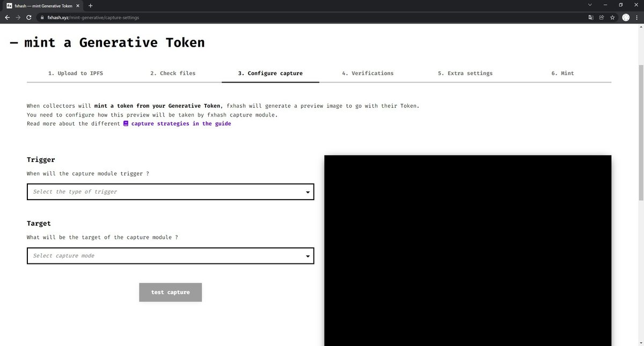This screenshot has width=644, height=346.
Task: Click the site lock icon in address bar
Action: (x=42, y=17)
